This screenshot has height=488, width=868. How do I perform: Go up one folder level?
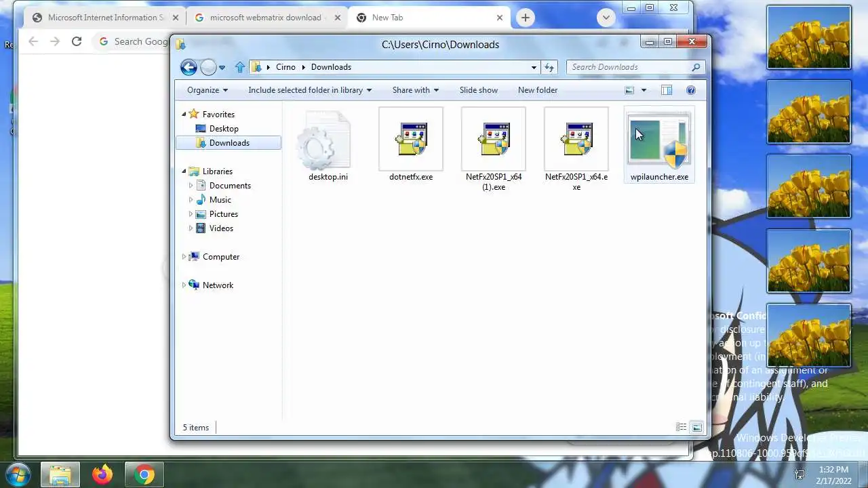(x=239, y=67)
